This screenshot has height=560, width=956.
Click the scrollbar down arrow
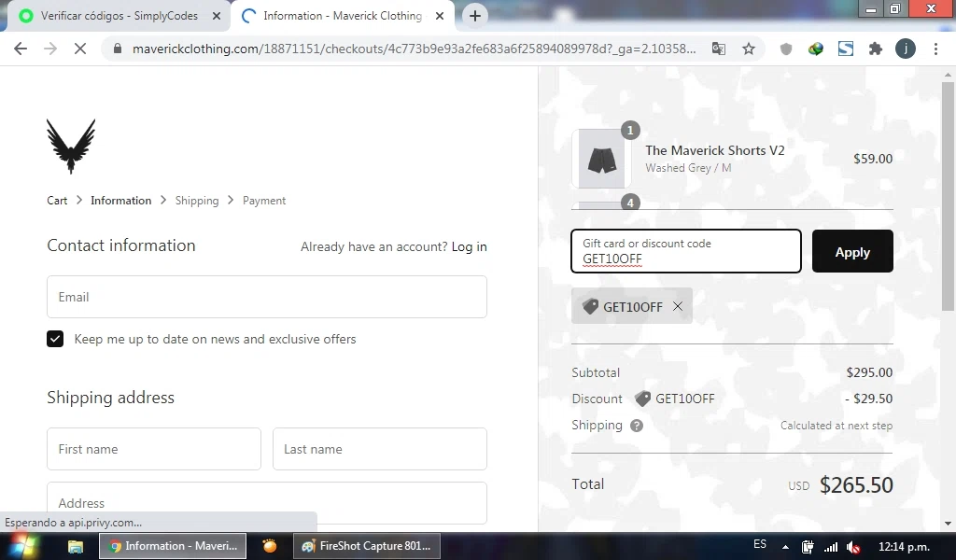pos(947,523)
